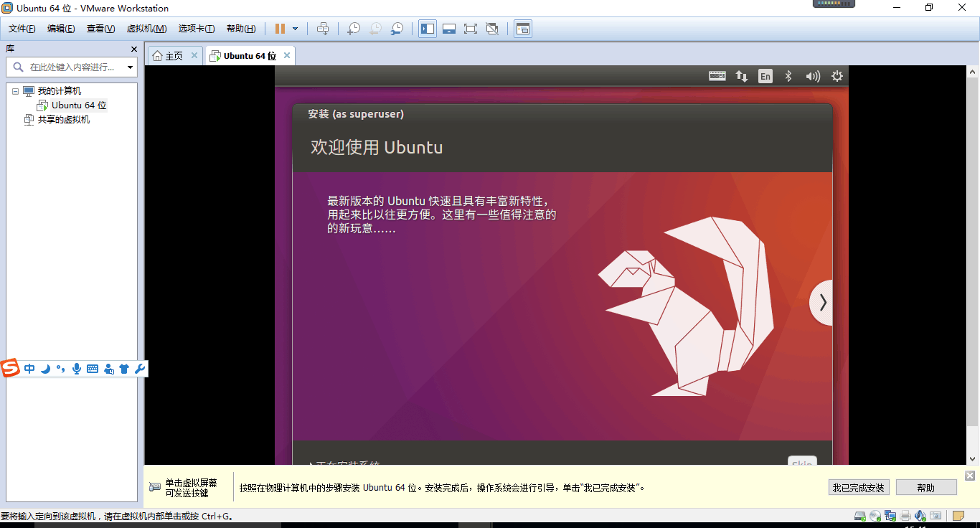Toggle Sogou half/full-width moon icon

pos(45,369)
